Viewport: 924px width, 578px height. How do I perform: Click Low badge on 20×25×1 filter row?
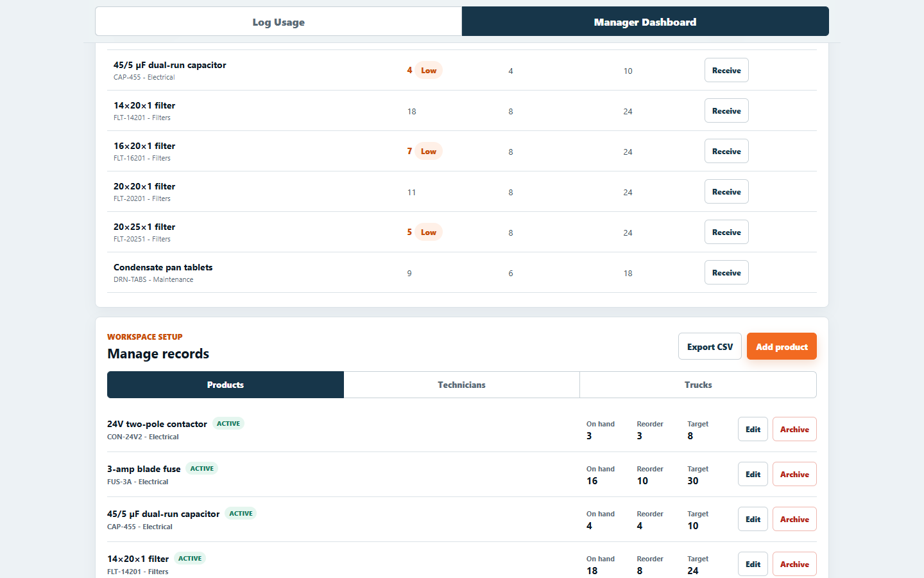[429, 232]
